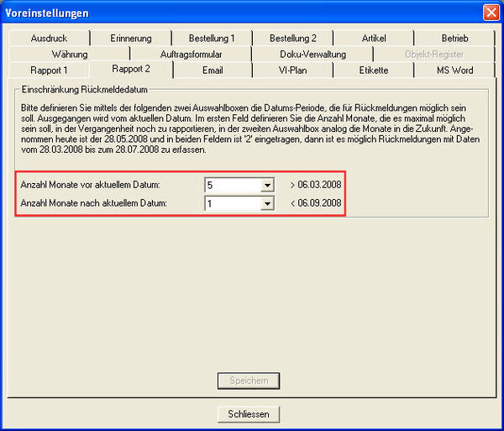Image resolution: width=504 pixels, height=431 pixels.
Task: Go to the VI-Plan tab
Action: (x=293, y=71)
